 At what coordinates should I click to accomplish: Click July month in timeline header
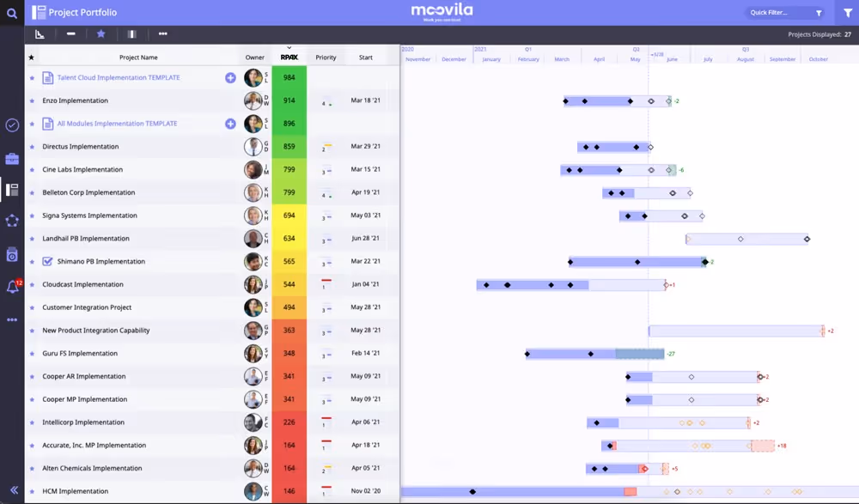coord(708,59)
